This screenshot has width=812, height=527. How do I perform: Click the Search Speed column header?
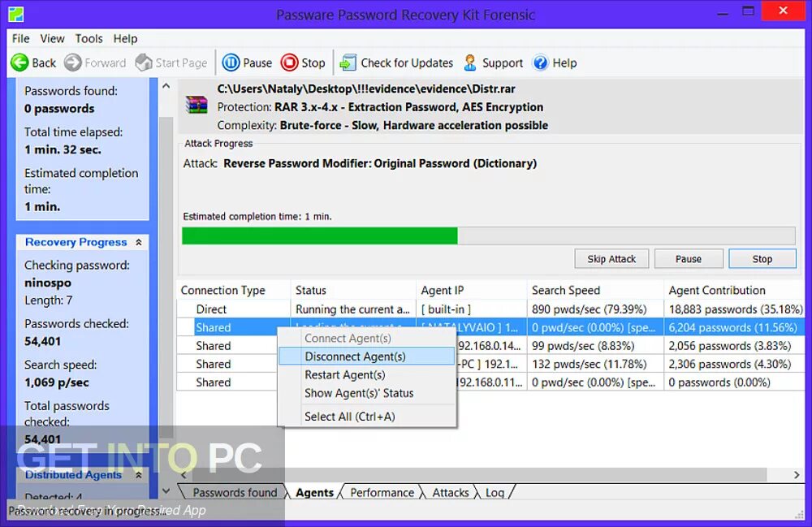[595, 291]
